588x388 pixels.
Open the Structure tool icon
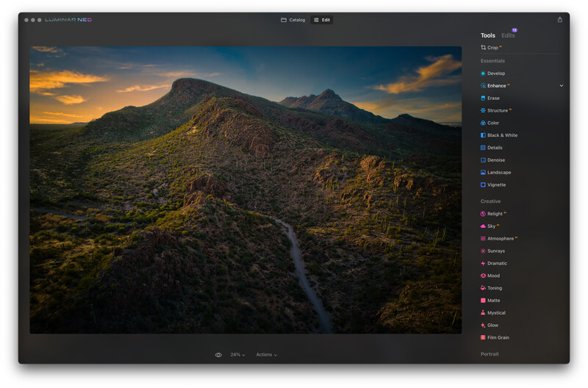click(483, 110)
